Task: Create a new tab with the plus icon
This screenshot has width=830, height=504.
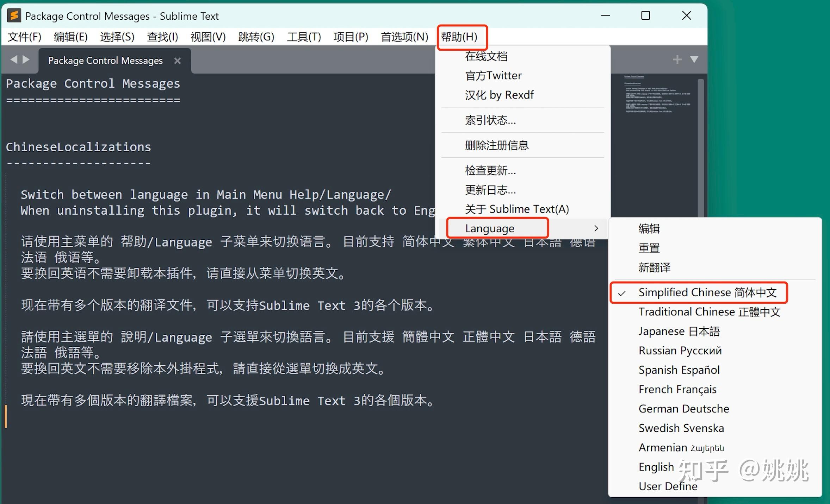Action: [677, 59]
